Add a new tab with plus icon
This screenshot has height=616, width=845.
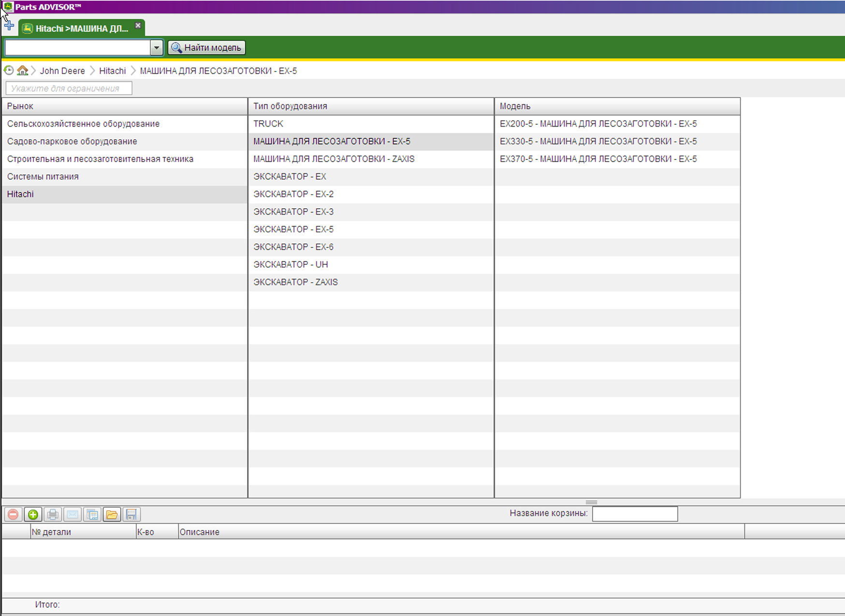(x=9, y=26)
